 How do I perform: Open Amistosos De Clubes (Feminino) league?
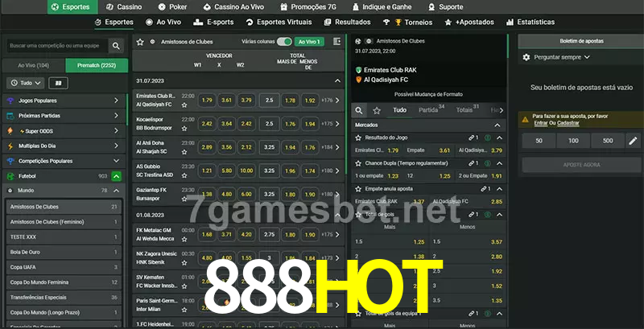(x=64, y=222)
